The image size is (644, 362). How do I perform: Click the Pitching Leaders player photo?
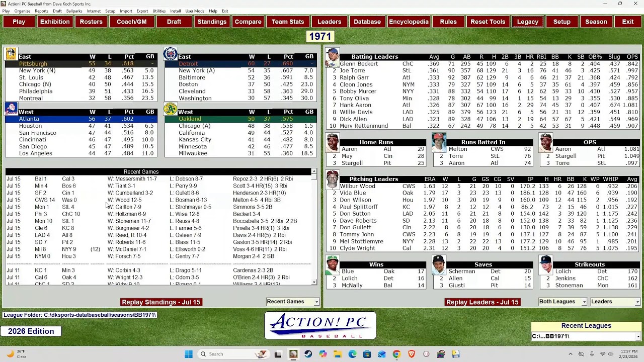tap(332, 179)
